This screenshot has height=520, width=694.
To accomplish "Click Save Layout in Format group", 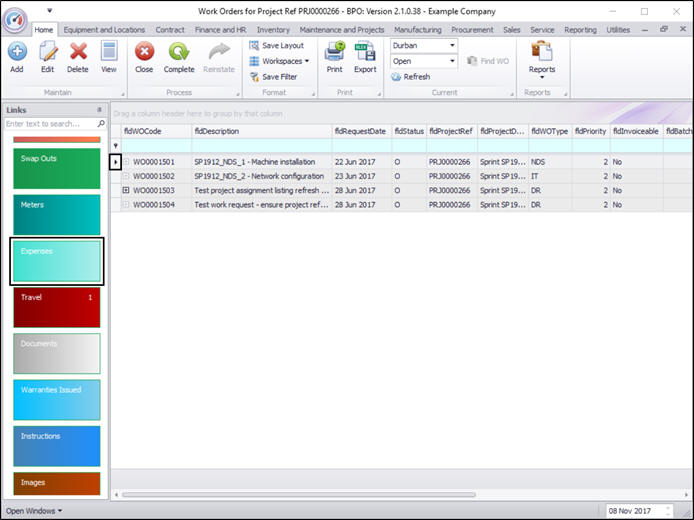I will click(277, 46).
